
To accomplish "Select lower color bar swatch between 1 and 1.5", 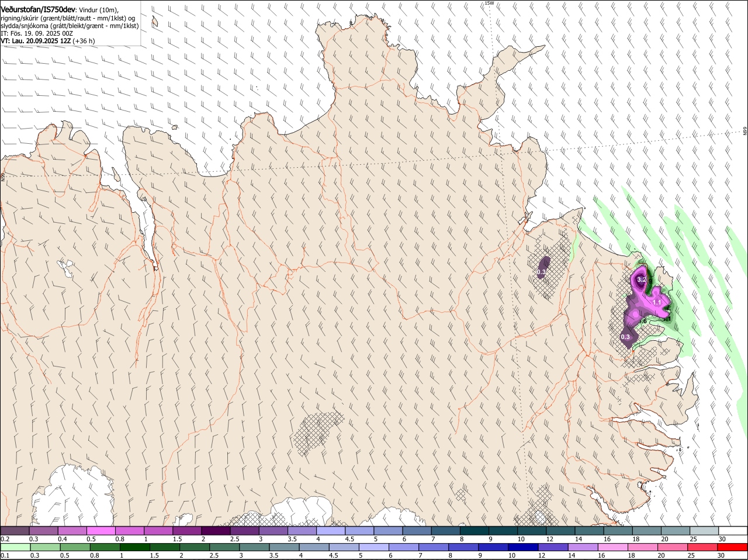I will coord(135,547).
